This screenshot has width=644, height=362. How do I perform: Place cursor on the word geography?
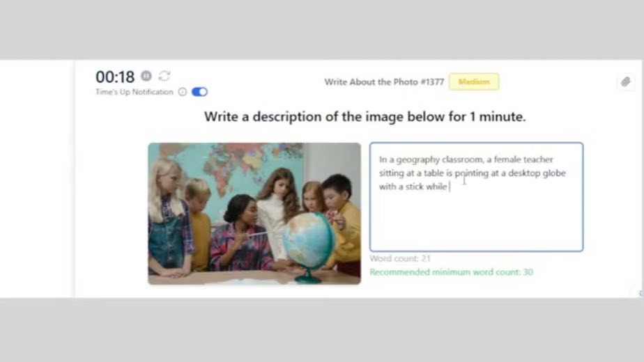point(417,159)
